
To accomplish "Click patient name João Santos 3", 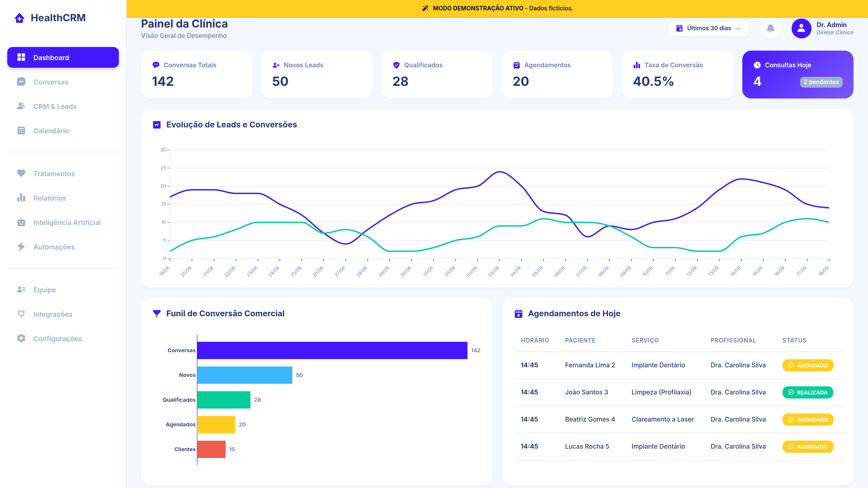I will pos(587,392).
